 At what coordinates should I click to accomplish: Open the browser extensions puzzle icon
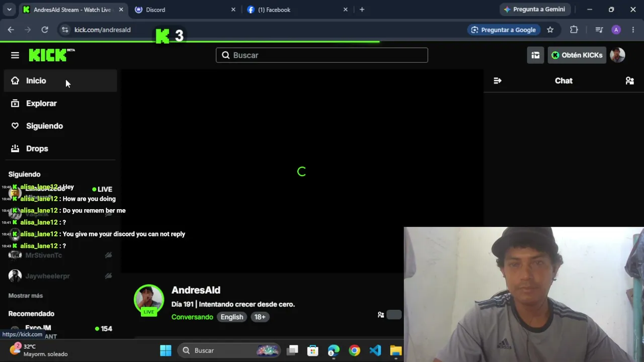coord(574,30)
